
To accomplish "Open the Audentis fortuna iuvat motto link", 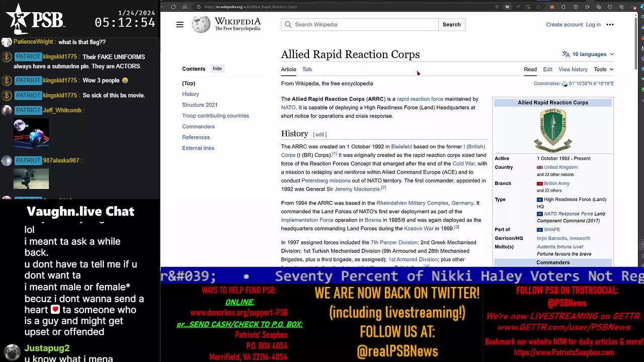I will tap(560, 247).
